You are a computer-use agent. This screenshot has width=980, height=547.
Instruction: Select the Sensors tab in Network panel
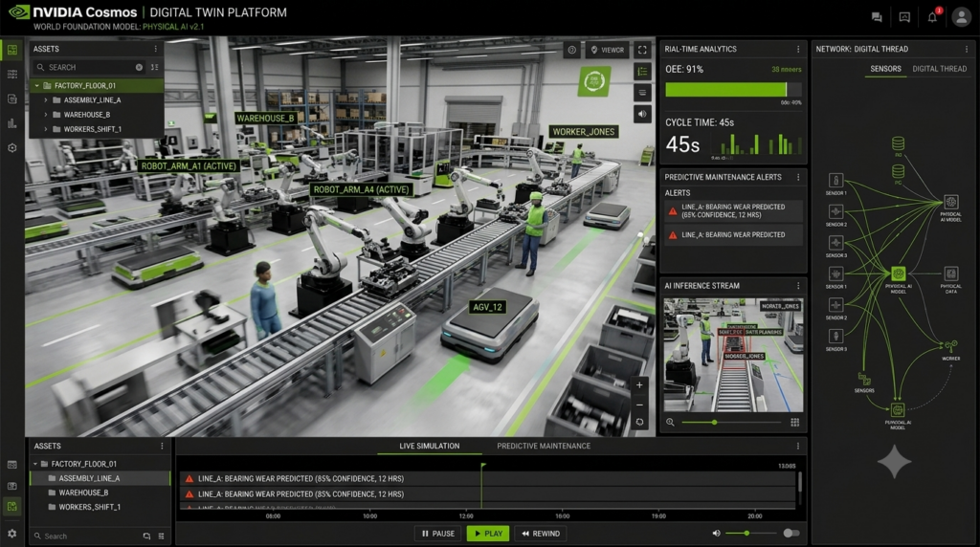885,69
